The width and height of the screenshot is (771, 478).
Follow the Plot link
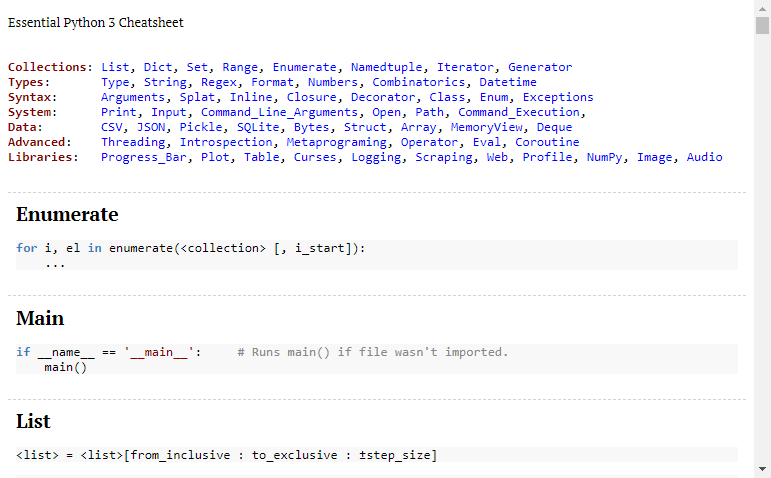pos(215,157)
